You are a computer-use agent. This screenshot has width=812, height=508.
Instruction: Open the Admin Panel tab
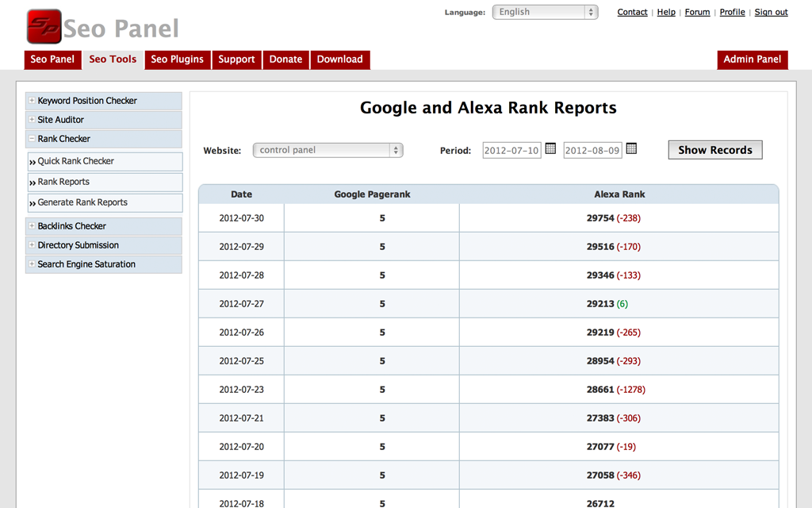752,60
